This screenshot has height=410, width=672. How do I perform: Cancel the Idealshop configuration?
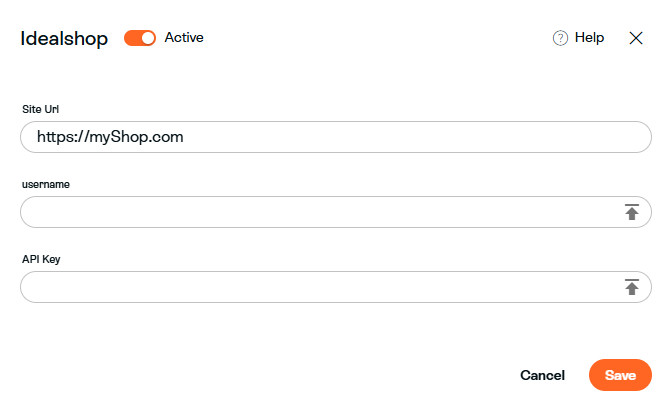click(543, 375)
